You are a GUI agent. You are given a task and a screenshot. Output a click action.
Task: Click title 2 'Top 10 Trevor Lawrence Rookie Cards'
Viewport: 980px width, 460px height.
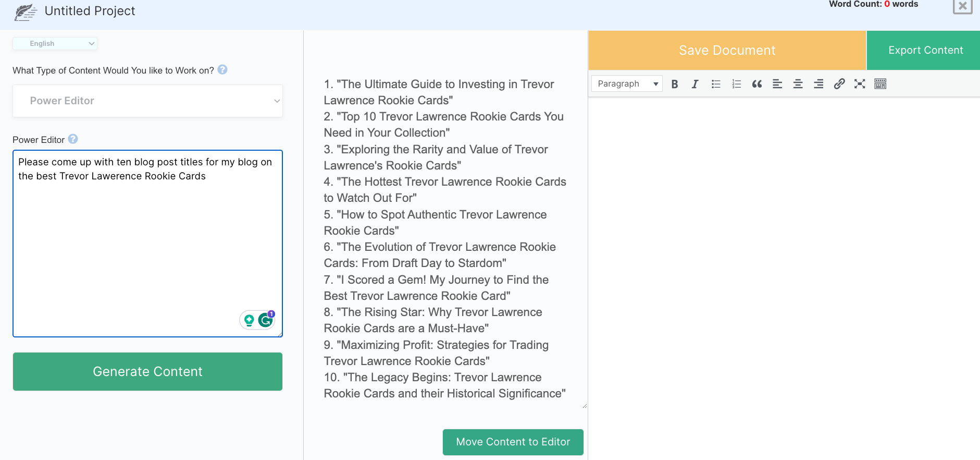click(443, 125)
